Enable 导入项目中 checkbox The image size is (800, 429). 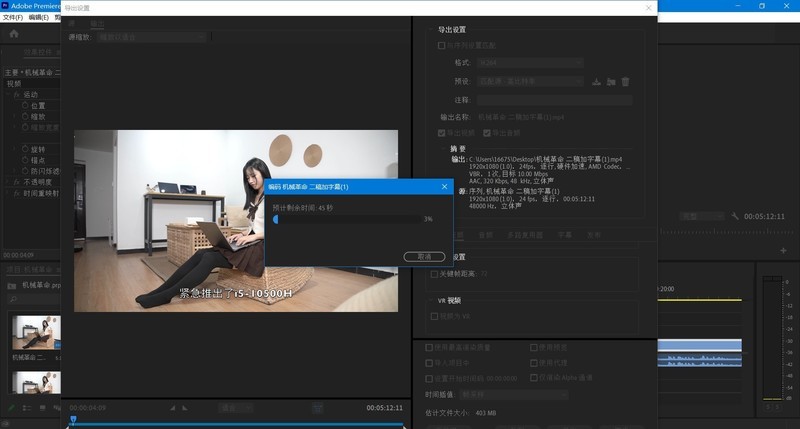coord(429,363)
